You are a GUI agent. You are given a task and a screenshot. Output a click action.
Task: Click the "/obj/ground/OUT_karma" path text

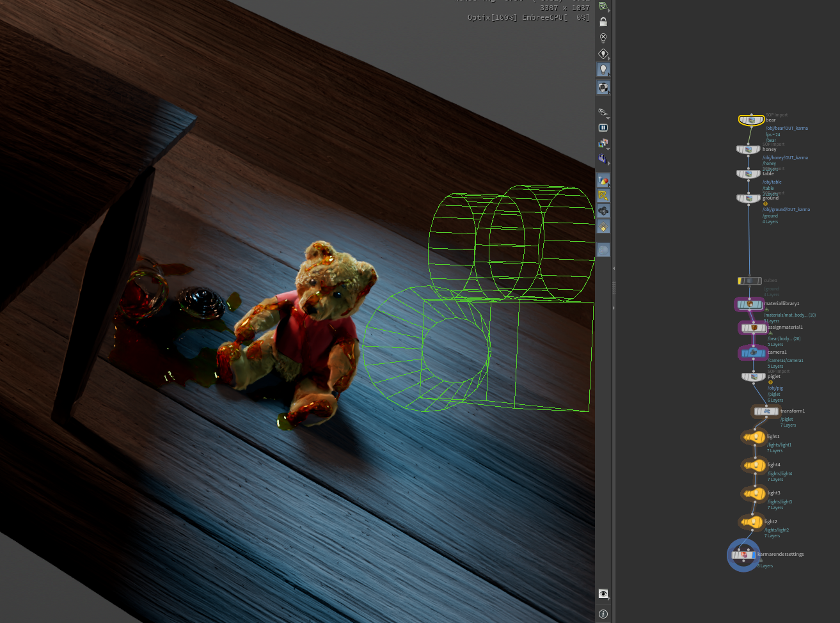pyautogui.click(x=786, y=210)
